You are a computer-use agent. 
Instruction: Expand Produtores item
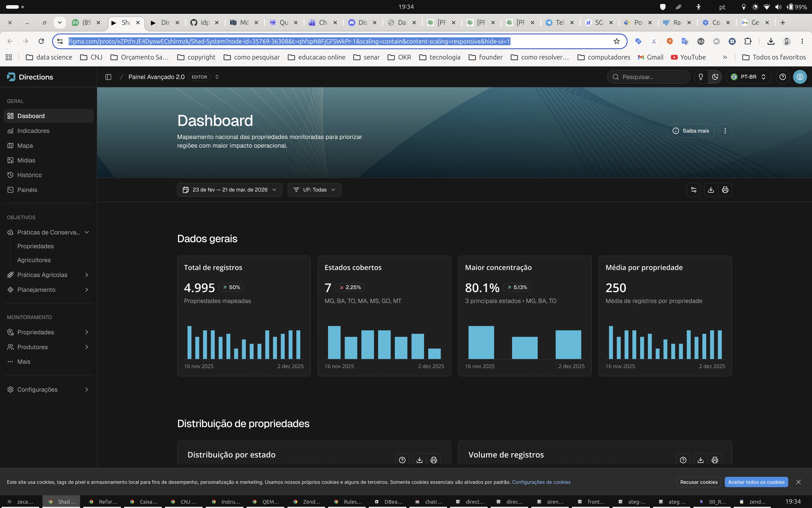[49, 347]
